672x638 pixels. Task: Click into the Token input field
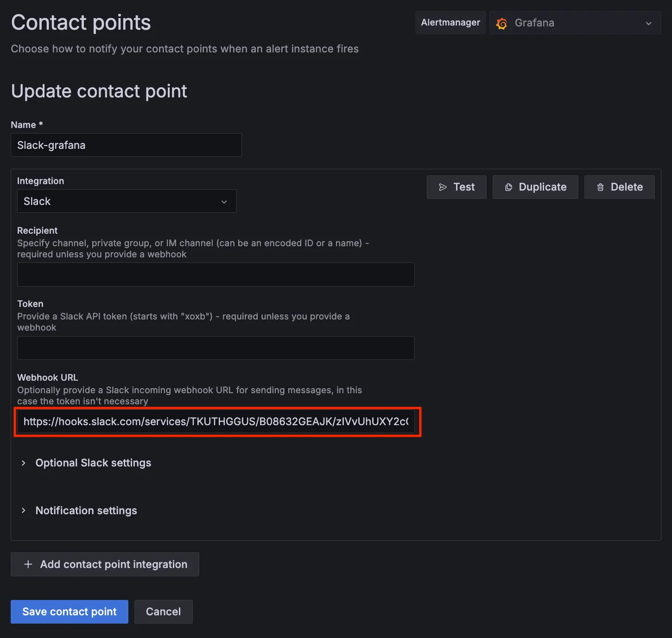pos(216,348)
